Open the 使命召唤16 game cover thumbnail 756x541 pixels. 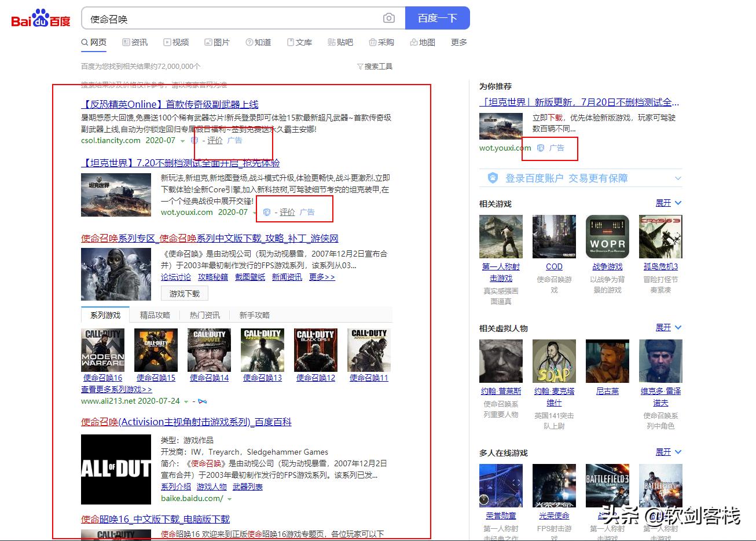coord(102,350)
